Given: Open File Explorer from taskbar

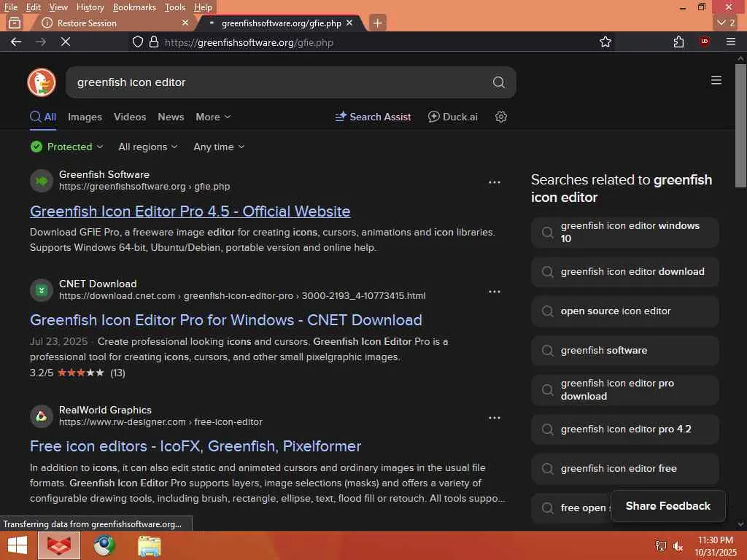Looking at the screenshot, I should tap(149, 545).
